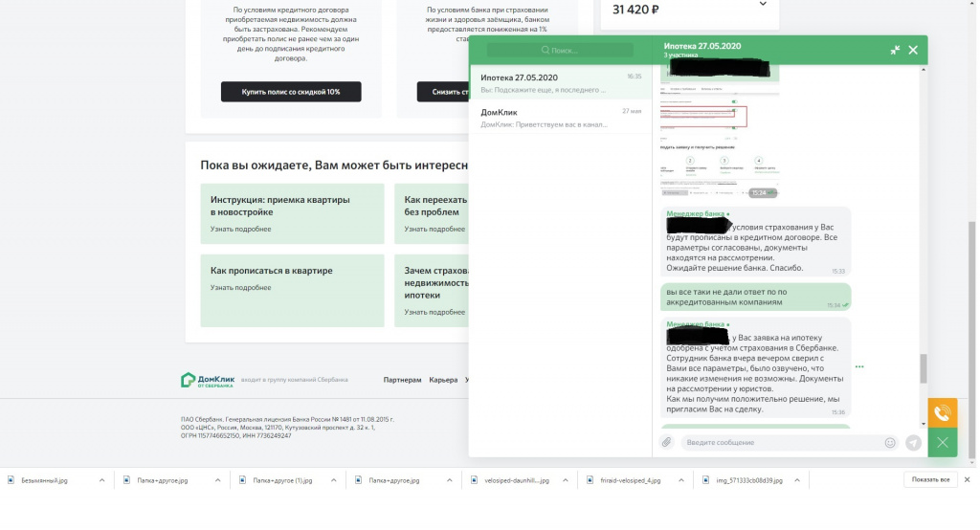Click the paperclip attach file icon
The width and height of the screenshot is (980, 530).
pyautogui.click(x=666, y=443)
